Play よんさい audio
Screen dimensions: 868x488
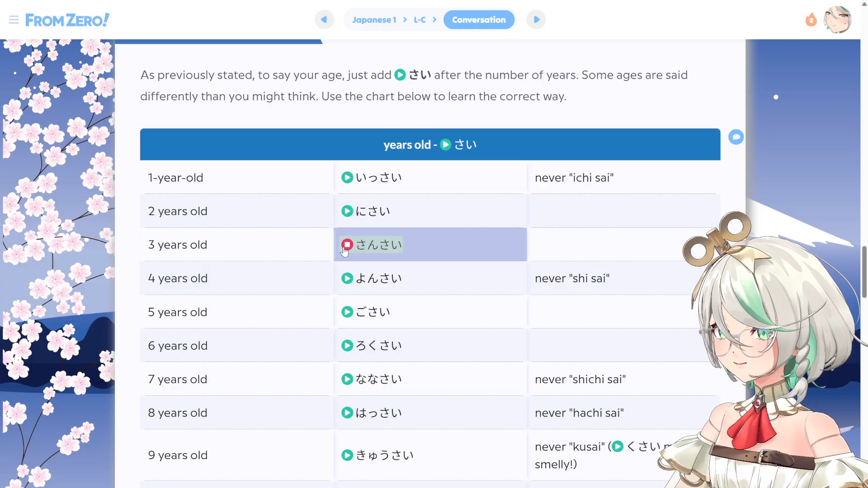coord(347,278)
